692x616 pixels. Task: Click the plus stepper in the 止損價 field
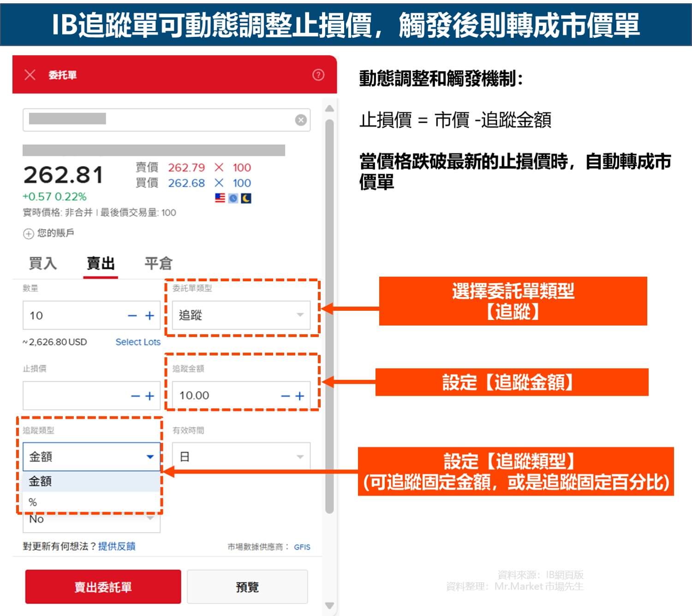click(149, 395)
